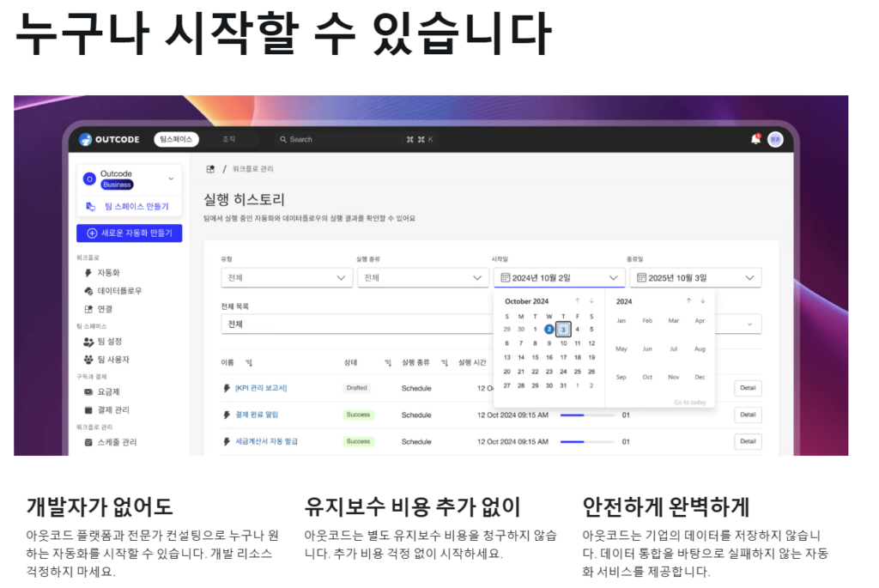Click the 데이터플로우 sidebar icon

88,291
